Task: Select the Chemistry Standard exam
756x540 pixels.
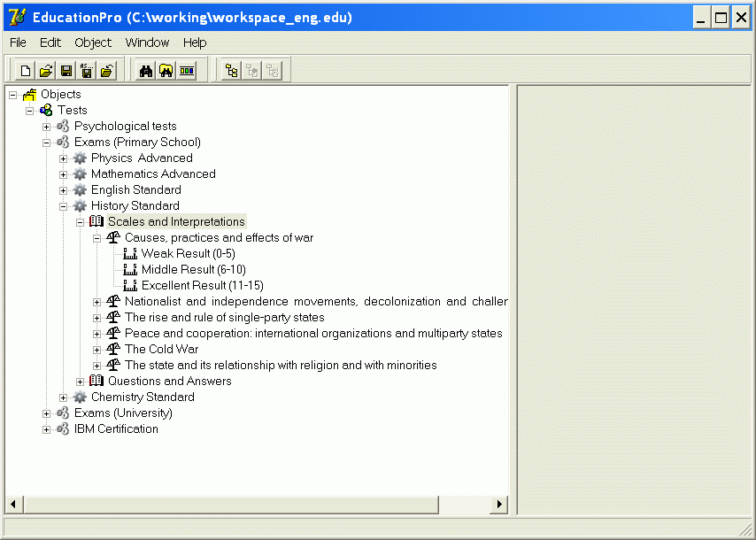Action: [x=142, y=397]
